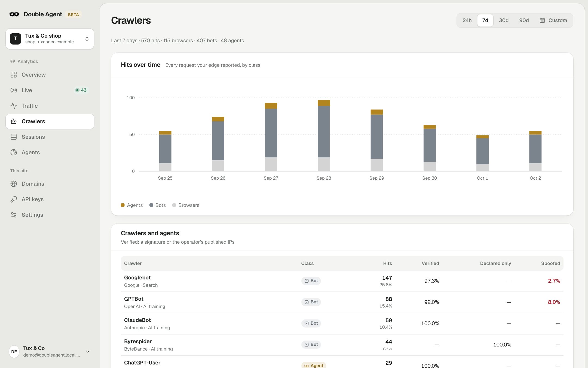The image size is (588, 368).
Task: Open the Traffic page link
Action: [50, 106]
